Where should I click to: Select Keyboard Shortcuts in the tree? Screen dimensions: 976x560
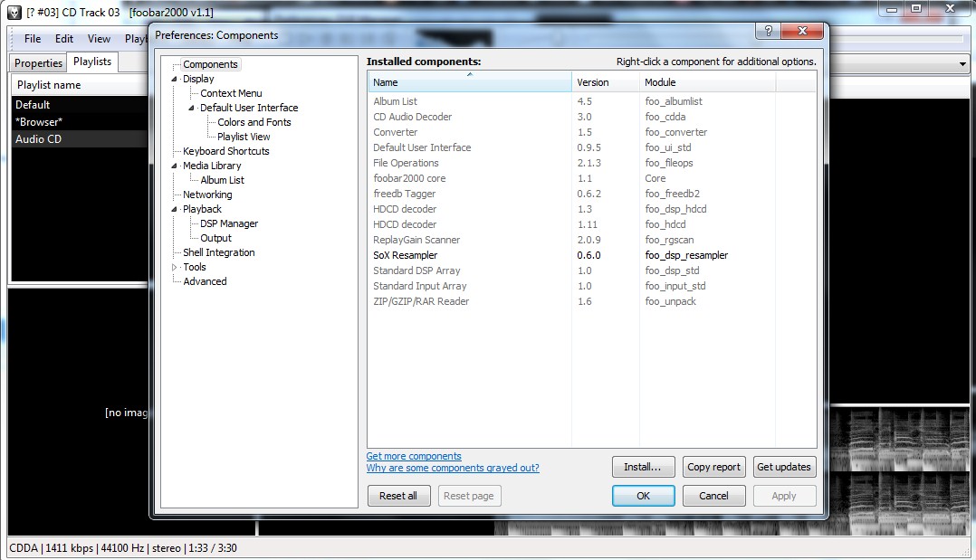coord(226,151)
